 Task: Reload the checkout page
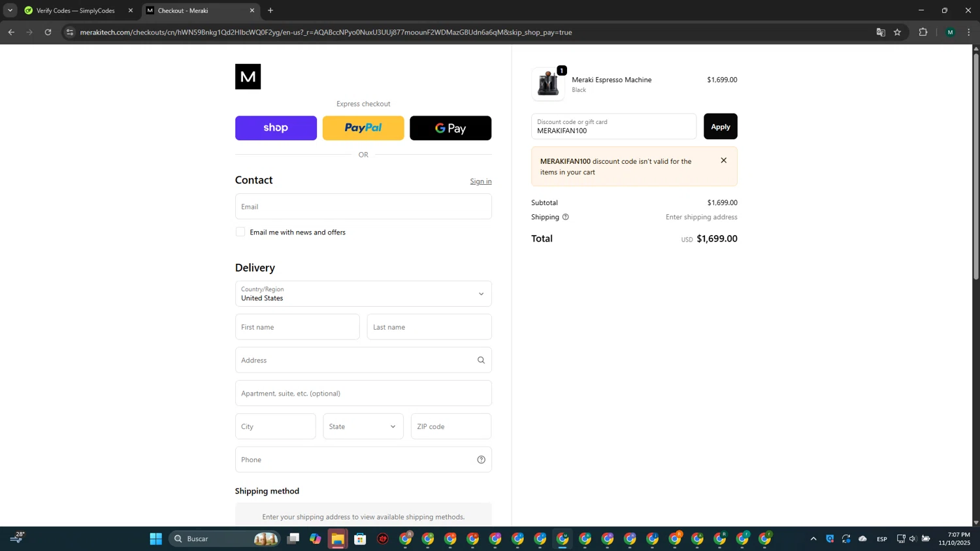(48, 32)
